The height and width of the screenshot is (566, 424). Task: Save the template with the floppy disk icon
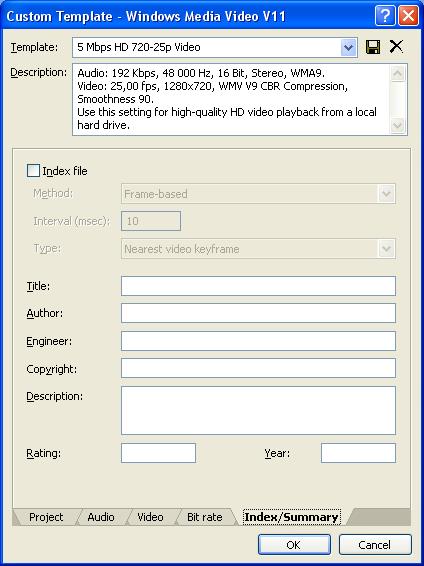coord(373,47)
